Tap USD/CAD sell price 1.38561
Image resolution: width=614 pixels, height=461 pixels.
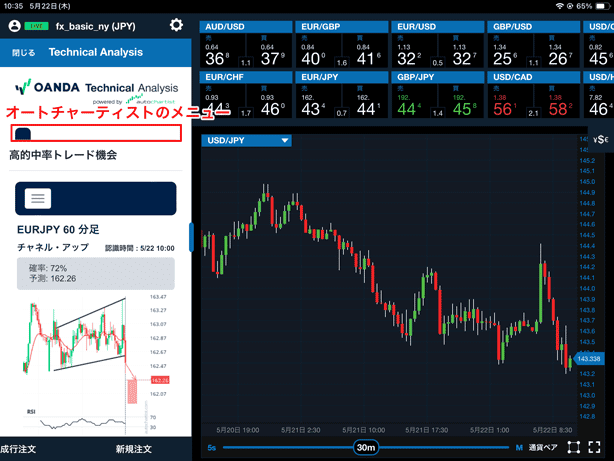click(x=506, y=105)
